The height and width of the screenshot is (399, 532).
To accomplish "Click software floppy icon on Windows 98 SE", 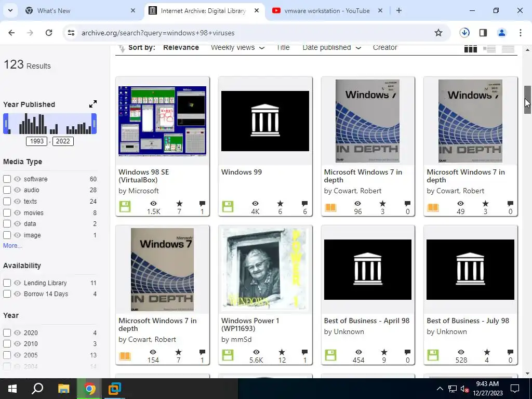I will (x=125, y=207).
